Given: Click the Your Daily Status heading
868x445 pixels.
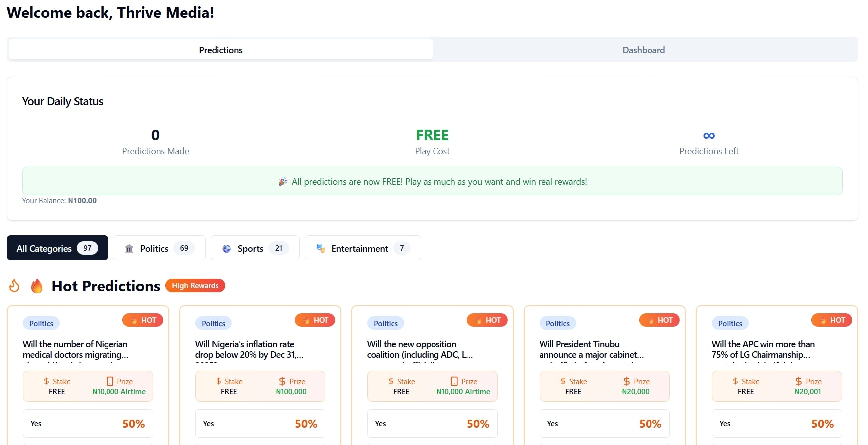Looking at the screenshot, I should [63, 101].
